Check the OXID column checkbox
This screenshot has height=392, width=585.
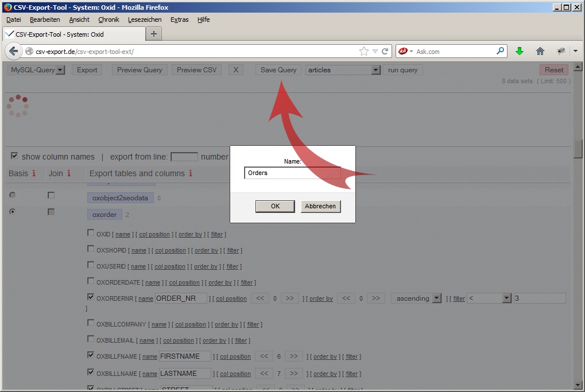[x=91, y=233]
